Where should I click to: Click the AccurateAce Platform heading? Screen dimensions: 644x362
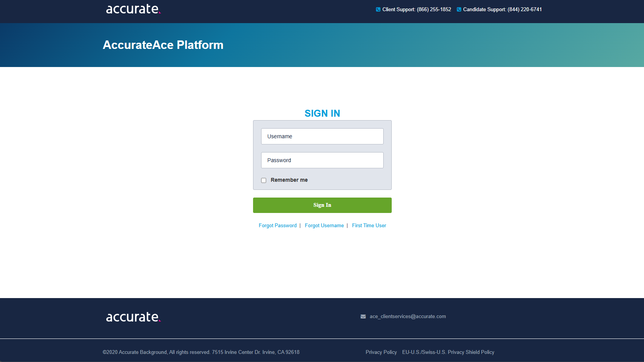click(163, 45)
